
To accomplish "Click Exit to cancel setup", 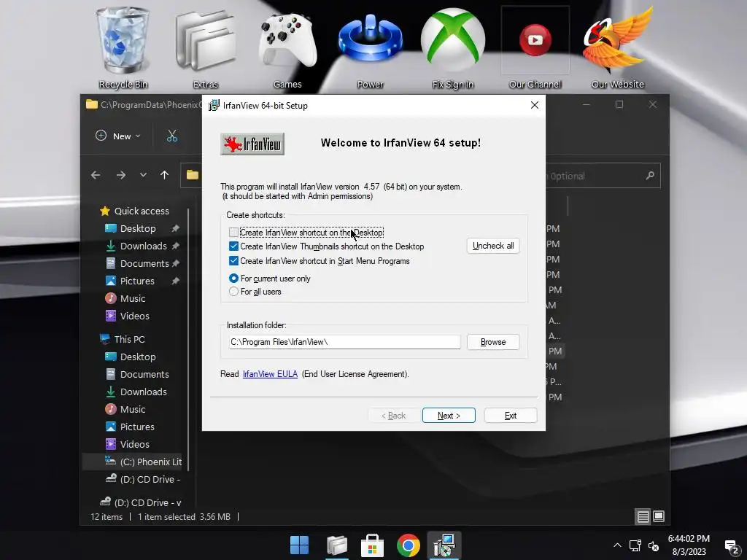I will pyautogui.click(x=511, y=415).
